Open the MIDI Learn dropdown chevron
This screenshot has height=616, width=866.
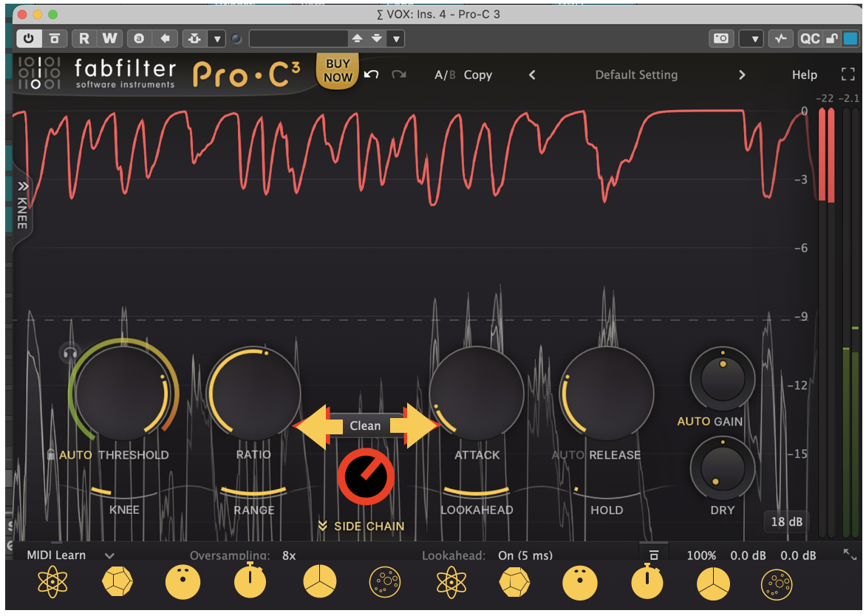click(x=109, y=556)
